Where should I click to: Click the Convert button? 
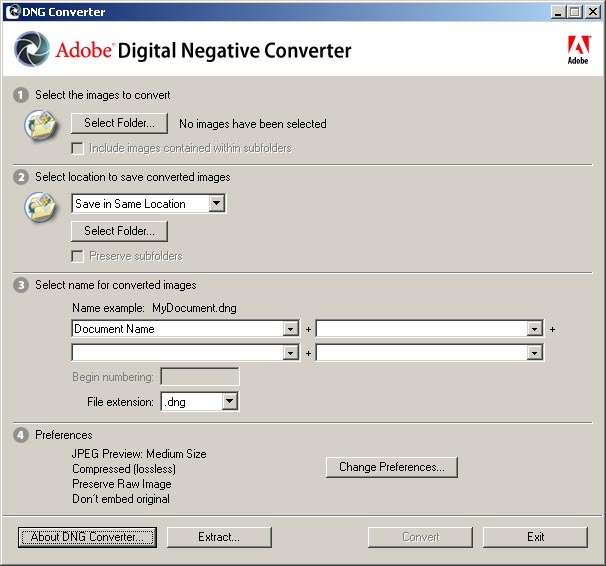point(420,537)
